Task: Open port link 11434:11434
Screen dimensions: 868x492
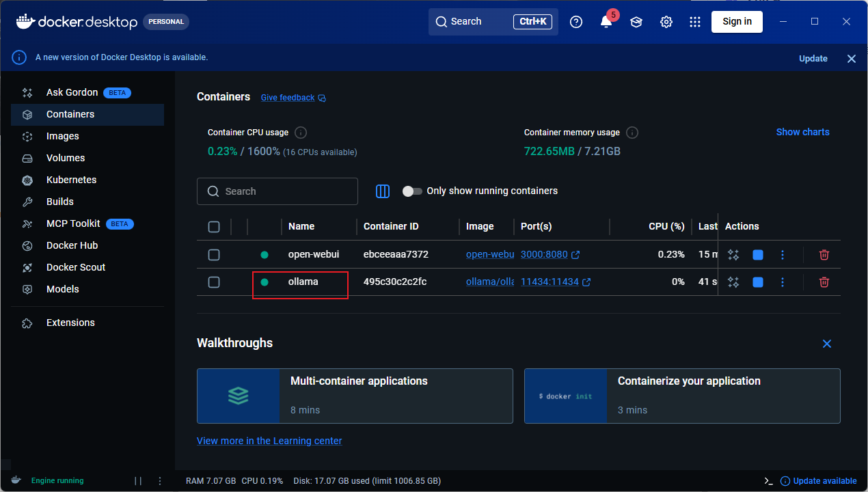Action: tap(550, 282)
